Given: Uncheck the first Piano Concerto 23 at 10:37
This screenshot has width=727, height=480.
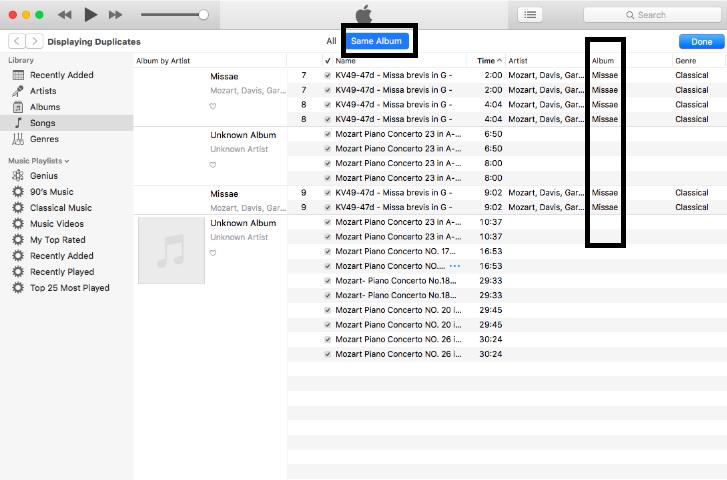Looking at the screenshot, I should point(328,222).
